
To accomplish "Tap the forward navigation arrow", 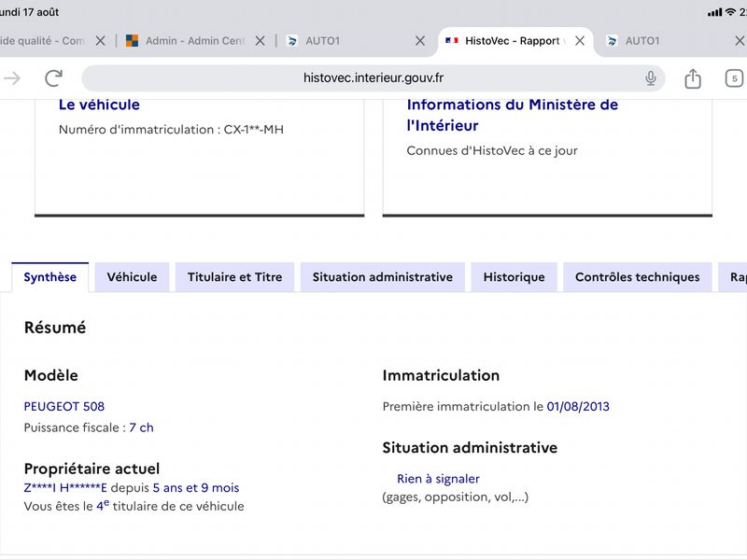I will coord(11,78).
